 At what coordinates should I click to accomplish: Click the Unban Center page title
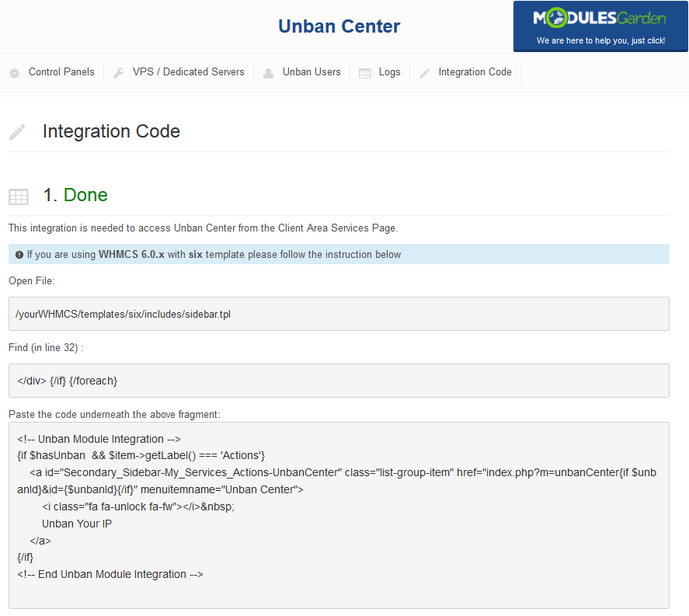pyautogui.click(x=339, y=26)
